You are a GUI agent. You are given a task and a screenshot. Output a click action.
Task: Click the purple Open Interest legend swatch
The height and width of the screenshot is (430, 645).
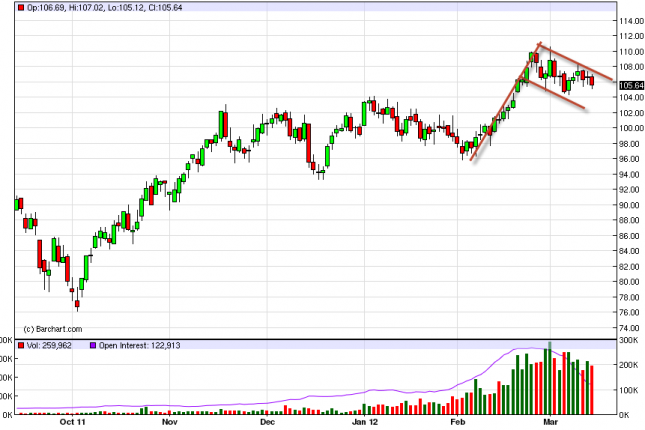pyautogui.click(x=93, y=345)
